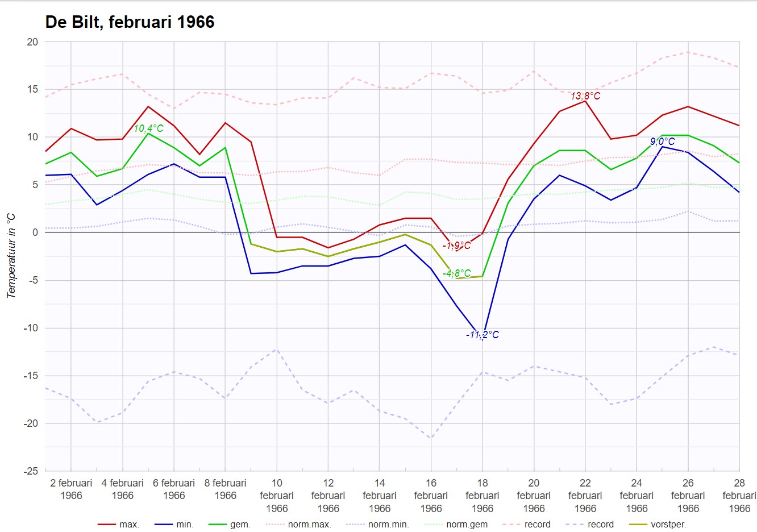The width and height of the screenshot is (757, 532).
Task: Toggle the blue 'min.' legend series
Action: (x=174, y=524)
